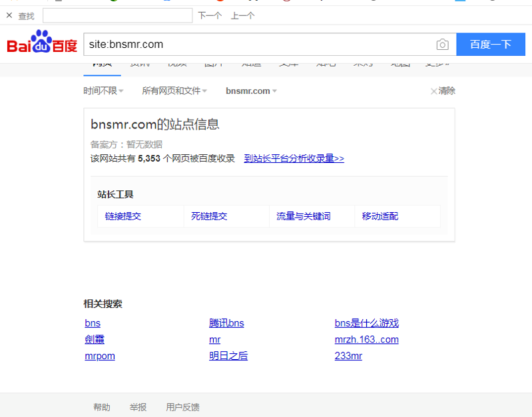This screenshot has width=532, height=417.
Task: Open related search 腾讯bns
Action: [x=226, y=323]
